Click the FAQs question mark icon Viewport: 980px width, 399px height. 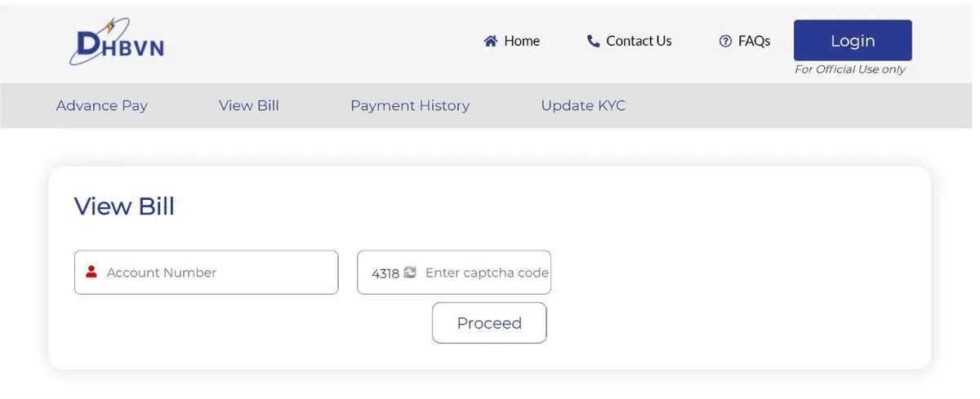click(725, 41)
